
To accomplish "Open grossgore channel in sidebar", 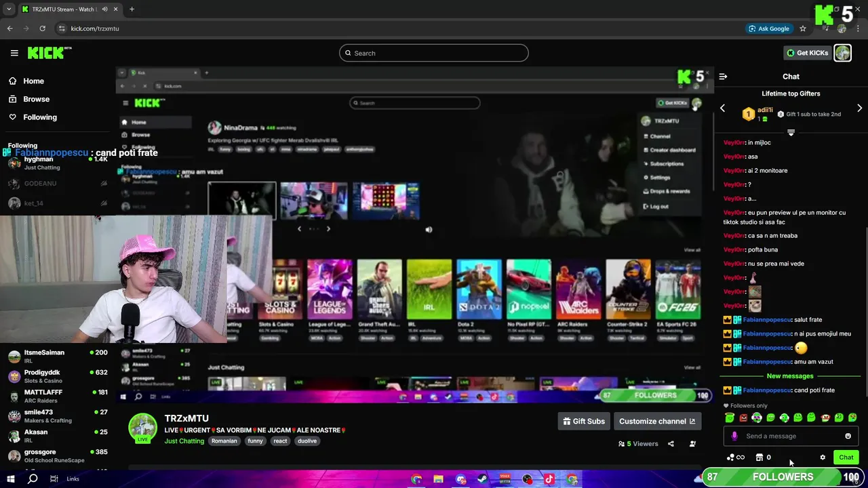I will tap(58, 455).
